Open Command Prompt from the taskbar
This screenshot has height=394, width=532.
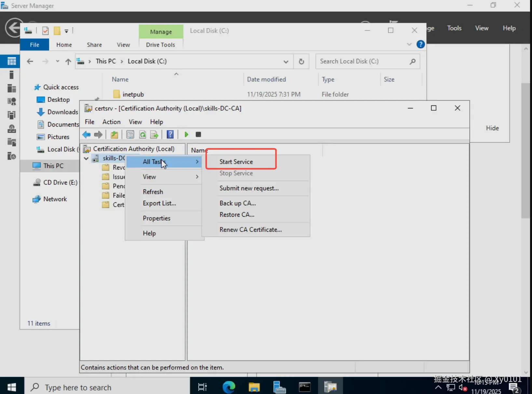tap(305, 387)
